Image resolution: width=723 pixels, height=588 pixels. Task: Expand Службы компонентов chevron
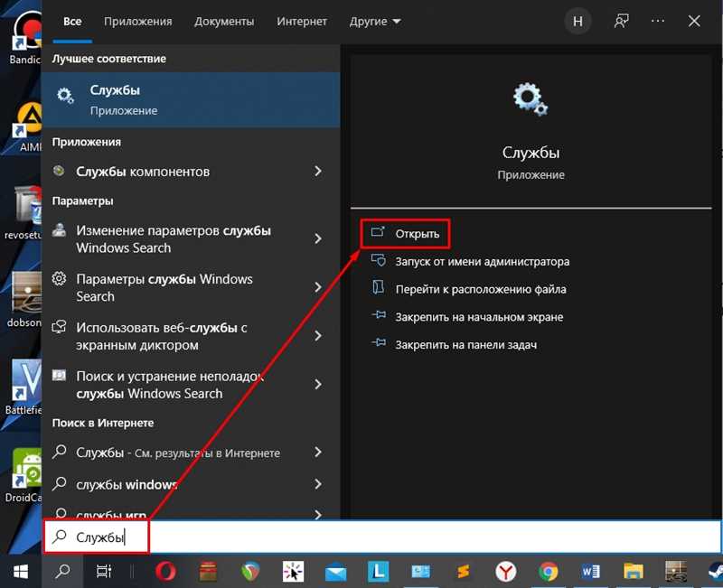pyautogui.click(x=318, y=172)
